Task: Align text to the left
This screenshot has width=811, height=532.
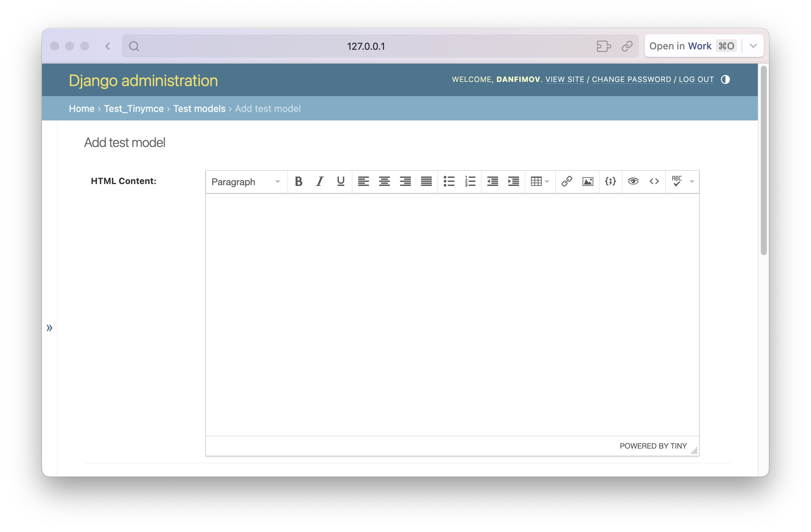Action: 363,181
